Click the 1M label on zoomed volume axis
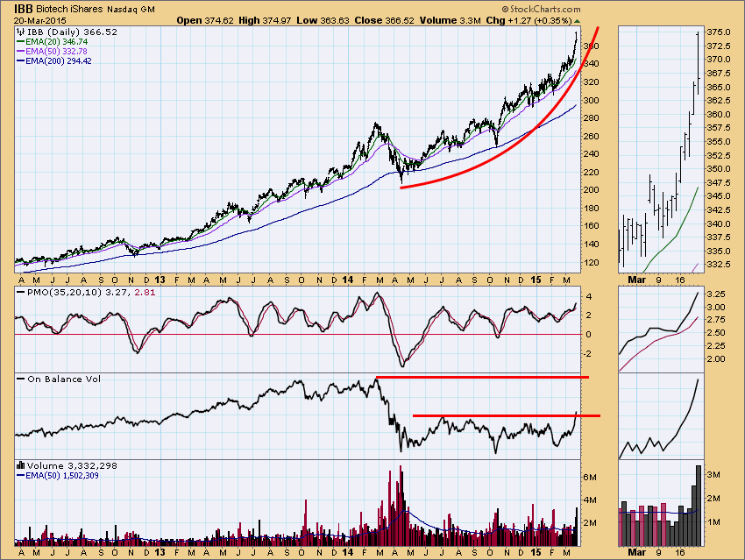 click(x=713, y=522)
